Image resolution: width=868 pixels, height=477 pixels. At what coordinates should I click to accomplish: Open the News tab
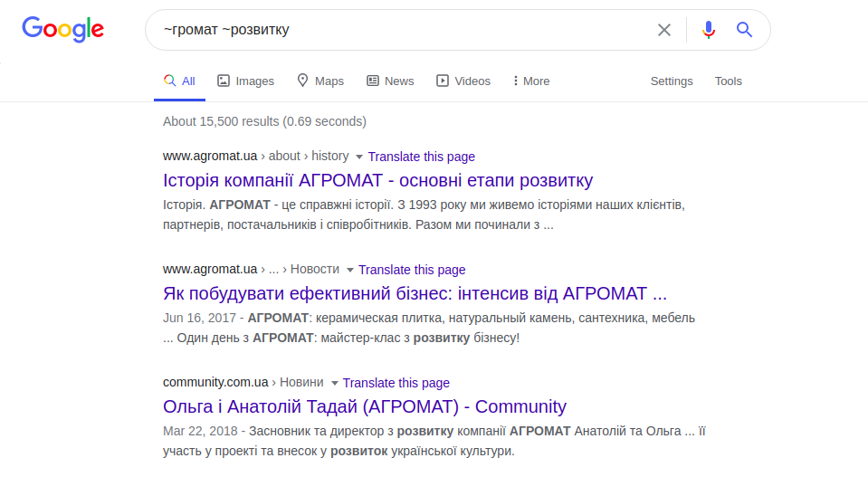[x=390, y=81]
